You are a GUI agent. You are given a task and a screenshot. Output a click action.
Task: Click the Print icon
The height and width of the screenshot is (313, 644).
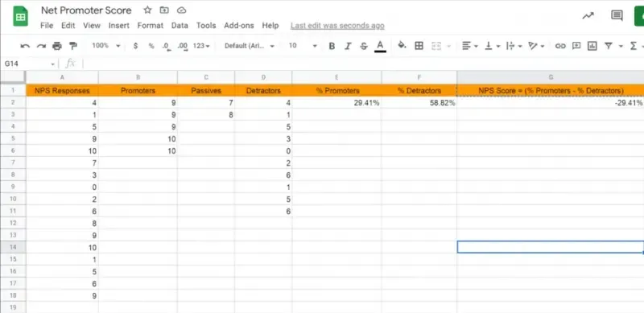point(56,46)
